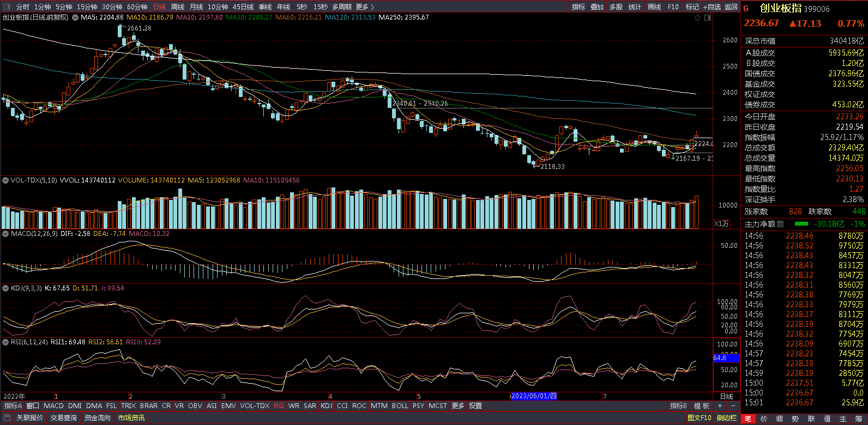868x425 pixels.
Task: Select the 30分钟 period
Action: pyautogui.click(x=112, y=7)
